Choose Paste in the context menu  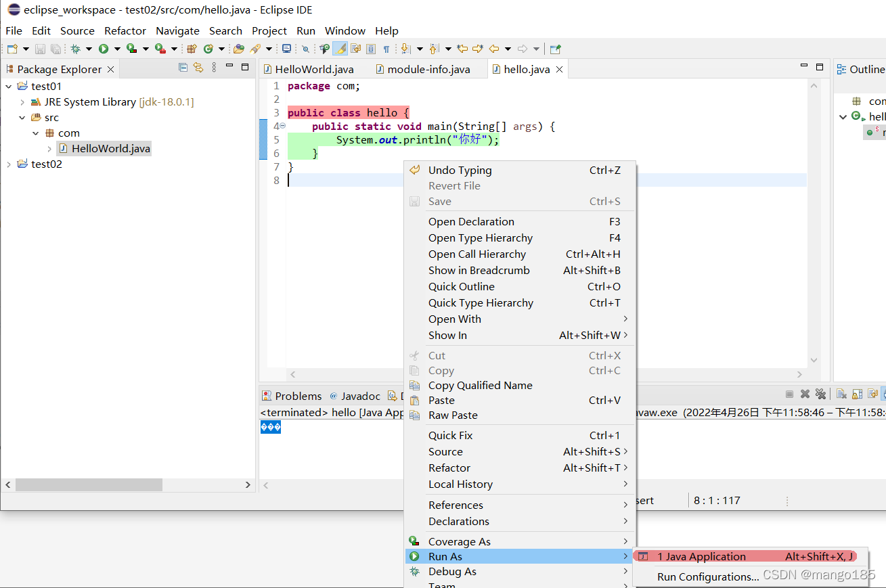click(x=519, y=400)
